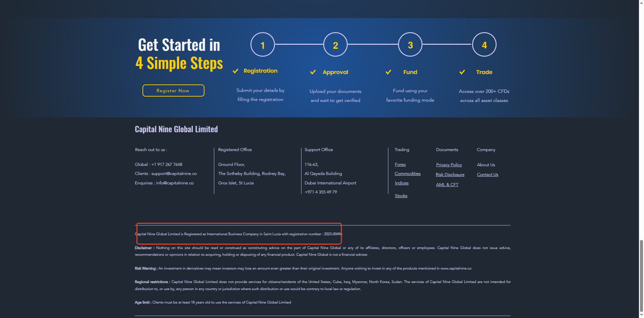Viewport: 644px width, 318px height.
Task: Click the 'Trading' column heading
Action: click(x=402, y=150)
